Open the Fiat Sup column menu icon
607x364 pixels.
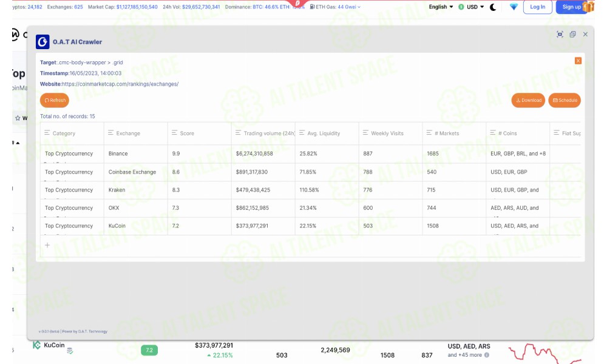pos(556,133)
